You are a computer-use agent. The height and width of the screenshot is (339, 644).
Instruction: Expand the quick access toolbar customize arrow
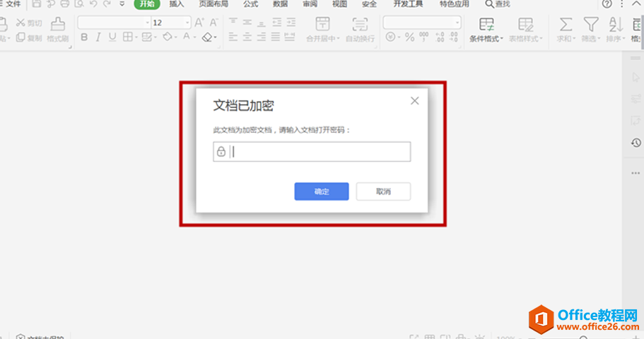(x=122, y=4)
